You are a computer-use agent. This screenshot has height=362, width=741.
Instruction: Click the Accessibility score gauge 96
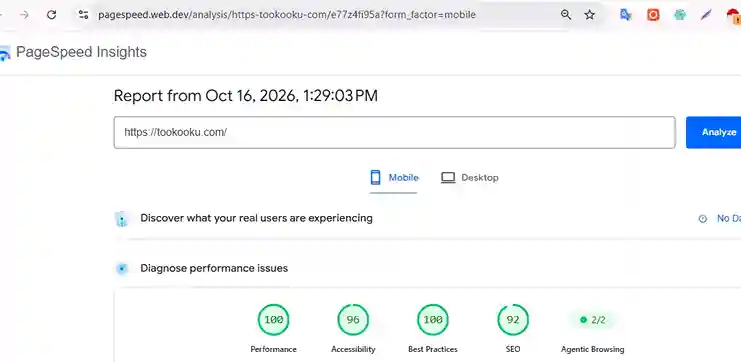[x=353, y=320]
